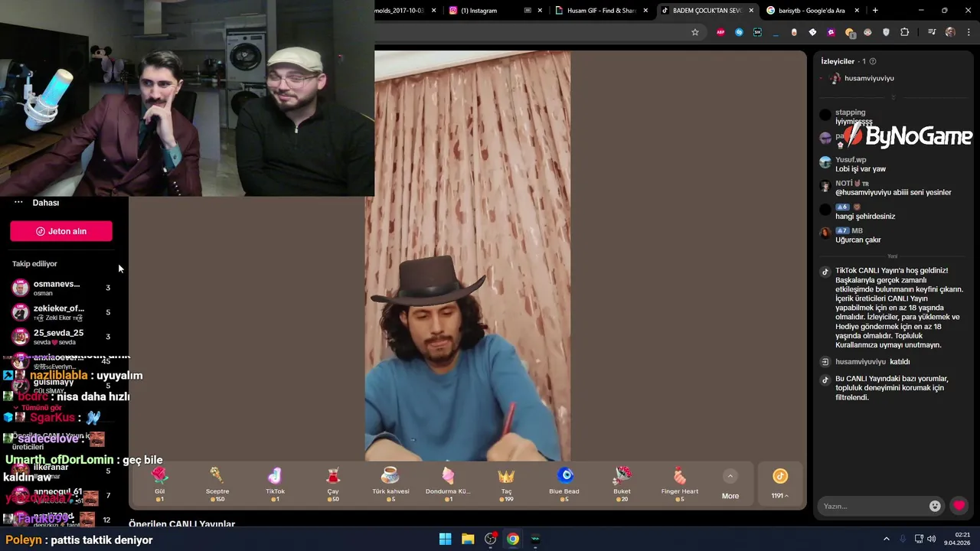This screenshot has height=551, width=980.
Task: Open Windows Start menu
Action: click(x=446, y=539)
